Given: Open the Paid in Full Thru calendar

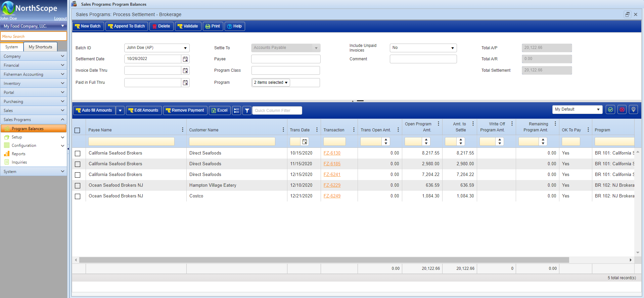Looking at the screenshot, I should click(x=185, y=82).
